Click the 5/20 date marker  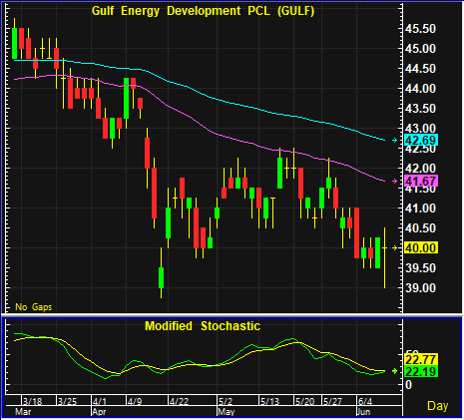(x=305, y=401)
